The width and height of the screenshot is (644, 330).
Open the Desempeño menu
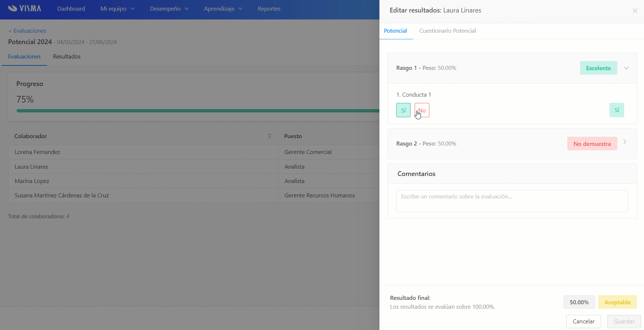click(x=169, y=9)
